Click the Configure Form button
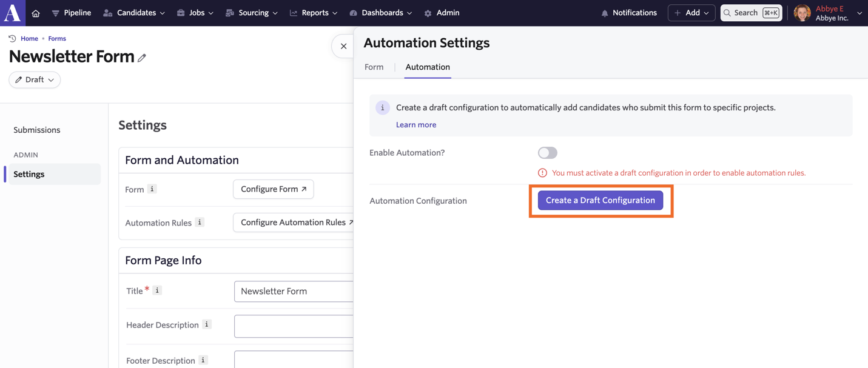The width and height of the screenshot is (868, 368). [274, 189]
